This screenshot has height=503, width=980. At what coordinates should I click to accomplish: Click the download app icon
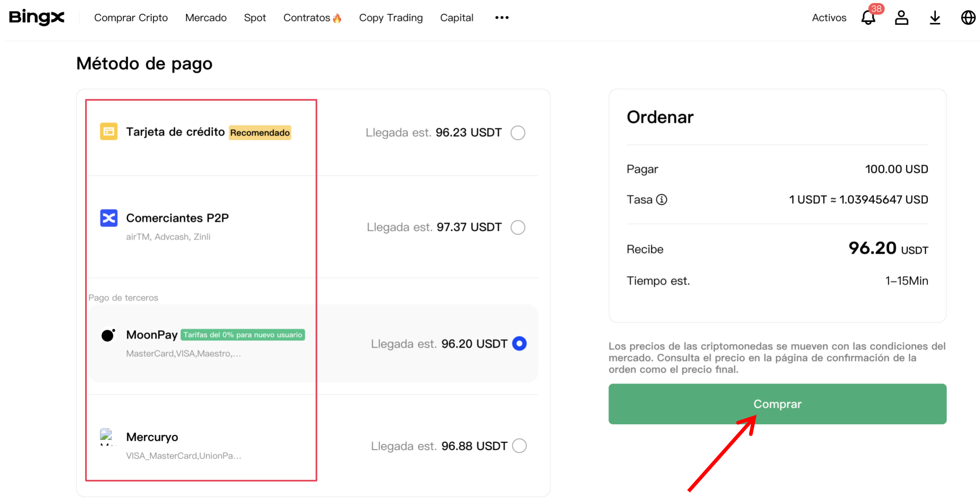click(x=935, y=18)
